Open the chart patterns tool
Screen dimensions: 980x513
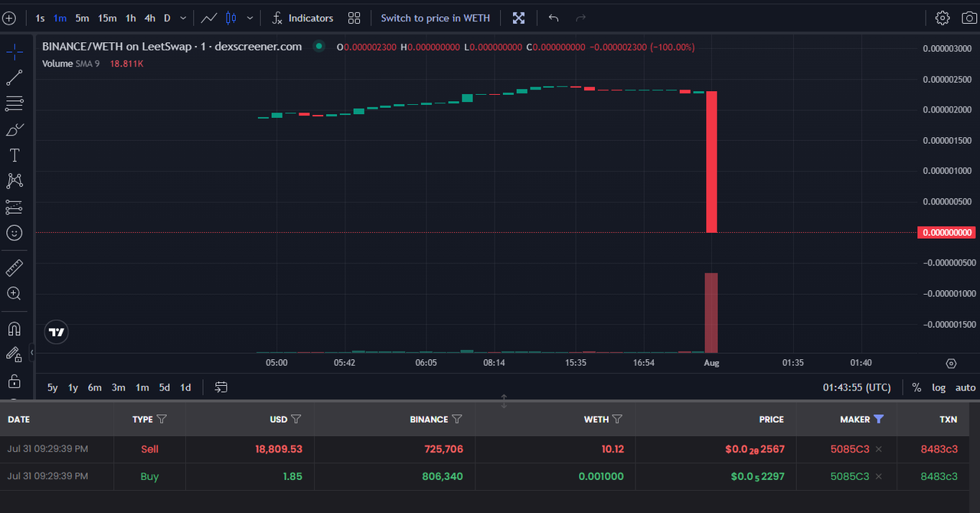point(14,181)
